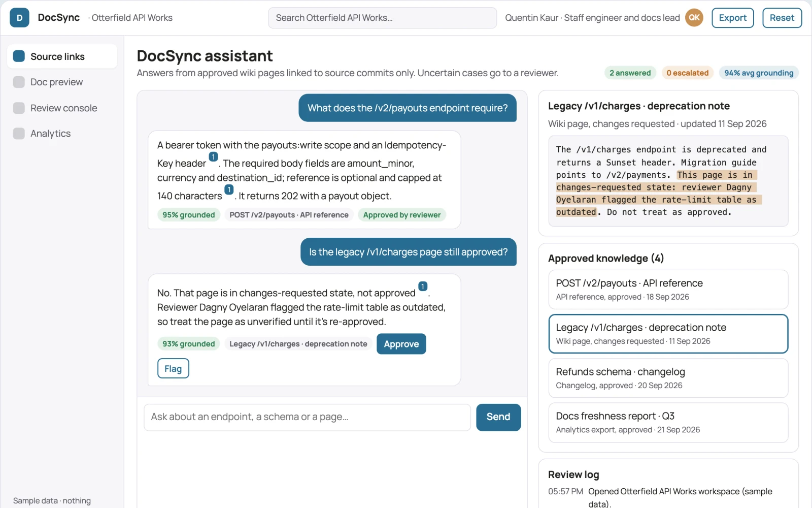The height and width of the screenshot is (508, 812).
Task: Click the Source links sidebar icon
Action: tap(19, 56)
